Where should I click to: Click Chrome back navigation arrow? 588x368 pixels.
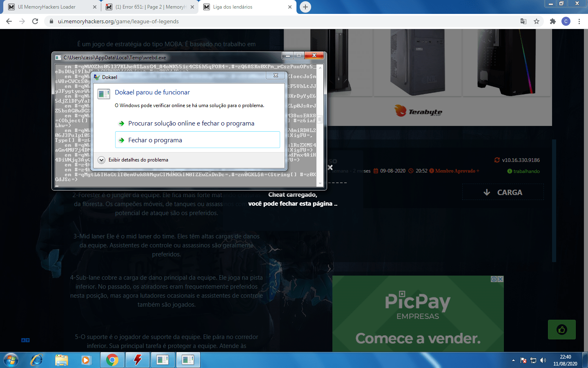(9, 21)
